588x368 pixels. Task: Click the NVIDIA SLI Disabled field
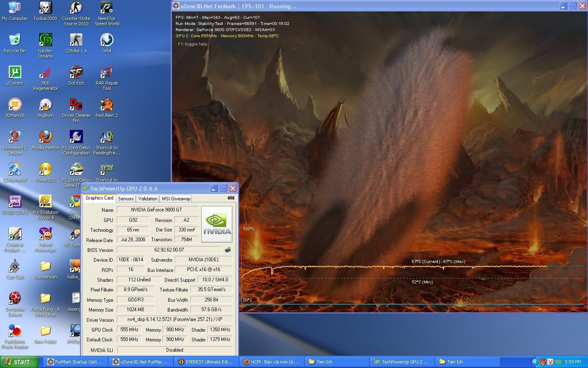(x=174, y=350)
